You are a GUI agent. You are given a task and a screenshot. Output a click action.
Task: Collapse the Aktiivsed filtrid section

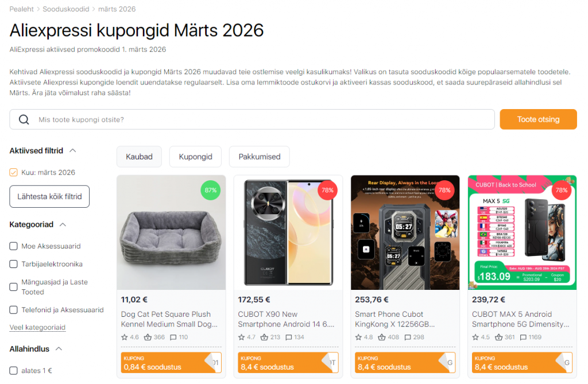point(72,150)
